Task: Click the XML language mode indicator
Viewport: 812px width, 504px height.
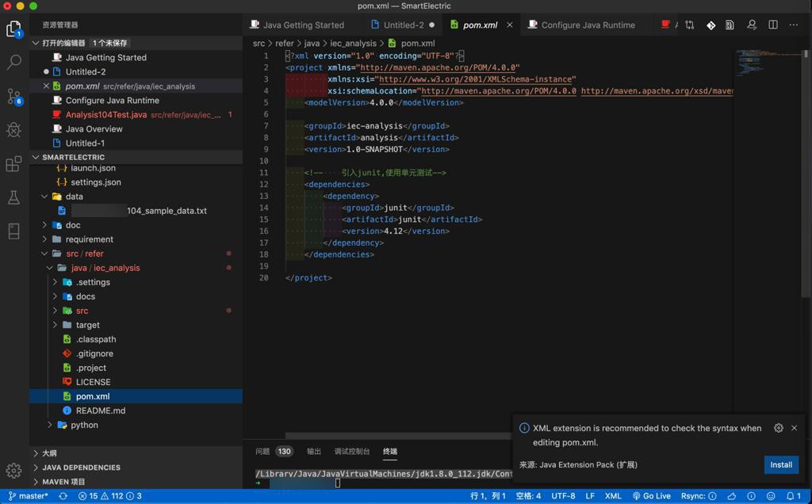Action: click(613, 496)
